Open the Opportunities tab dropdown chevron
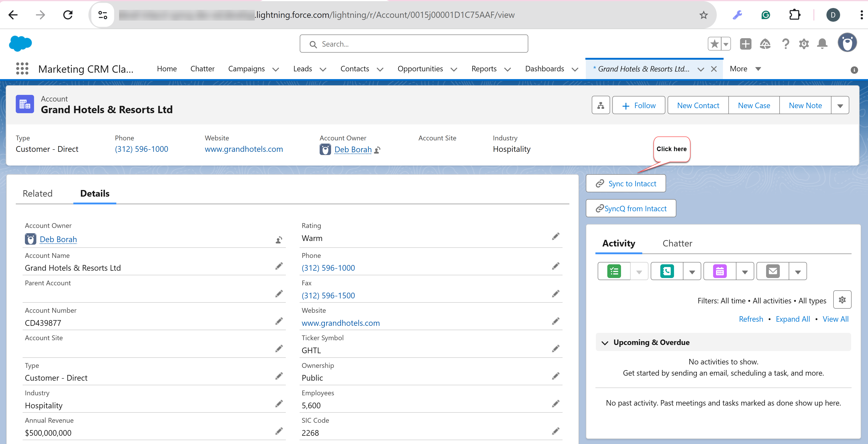This screenshot has width=868, height=444. coord(454,70)
